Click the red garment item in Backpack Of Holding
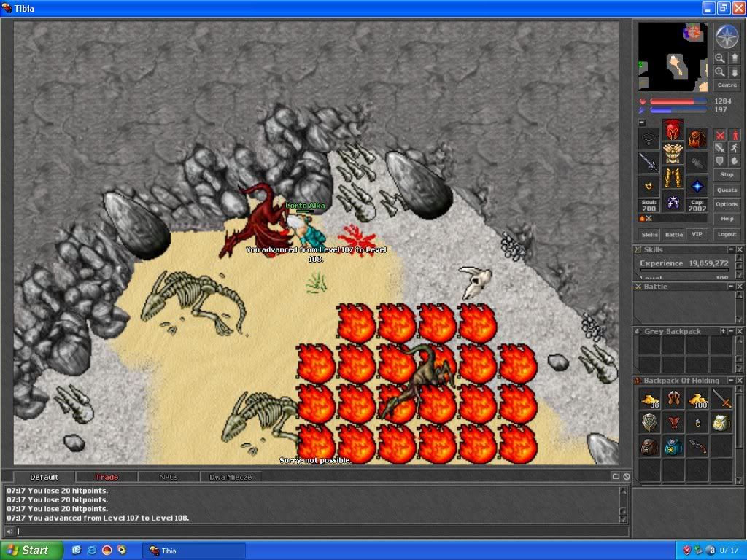This screenshot has width=747, height=560. coord(673,423)
